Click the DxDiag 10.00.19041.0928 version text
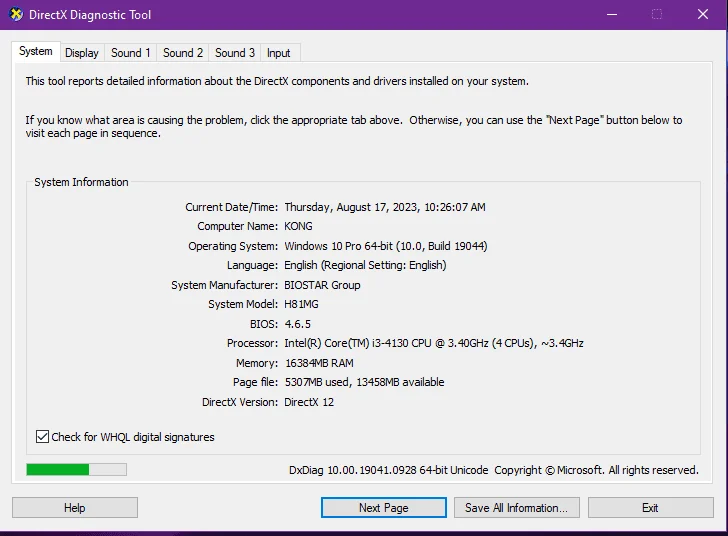The image size is (728, 536). tap(388, 470)
